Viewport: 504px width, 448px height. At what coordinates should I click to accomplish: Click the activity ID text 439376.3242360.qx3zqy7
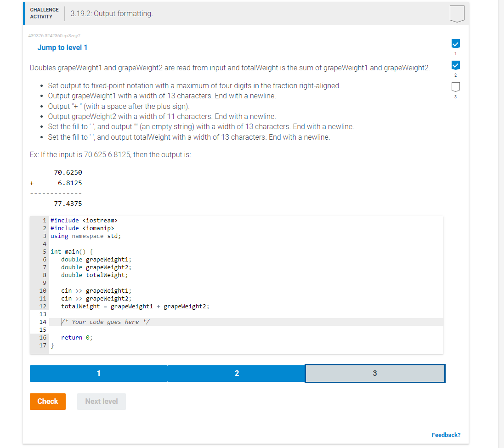54,36
